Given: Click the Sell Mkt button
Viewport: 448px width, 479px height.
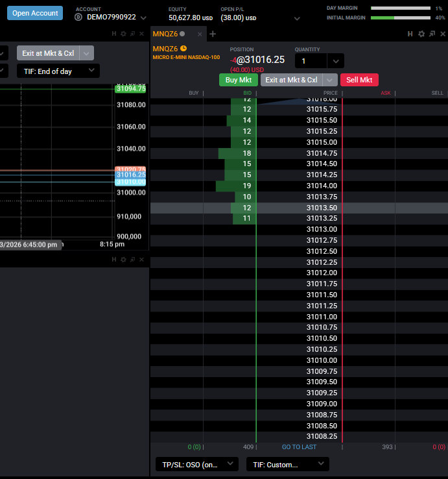Looking at the screenshot, I should tap(359, 80).
